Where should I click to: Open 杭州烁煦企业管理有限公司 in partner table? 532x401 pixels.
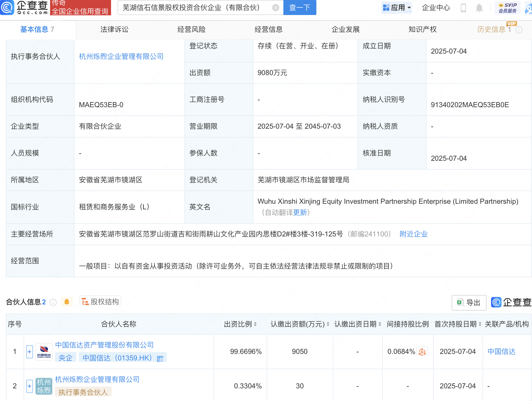pyautogui.click(x=97, y=380)
